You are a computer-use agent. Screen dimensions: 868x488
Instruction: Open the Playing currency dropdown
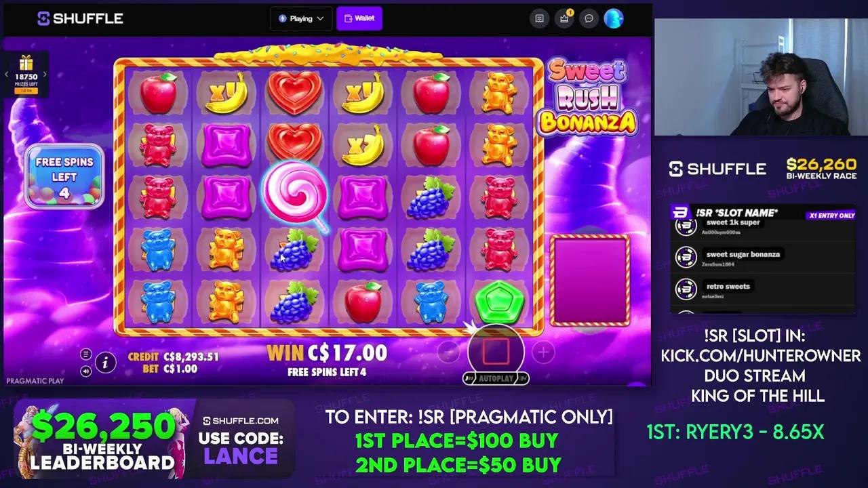tap(300, 18)
